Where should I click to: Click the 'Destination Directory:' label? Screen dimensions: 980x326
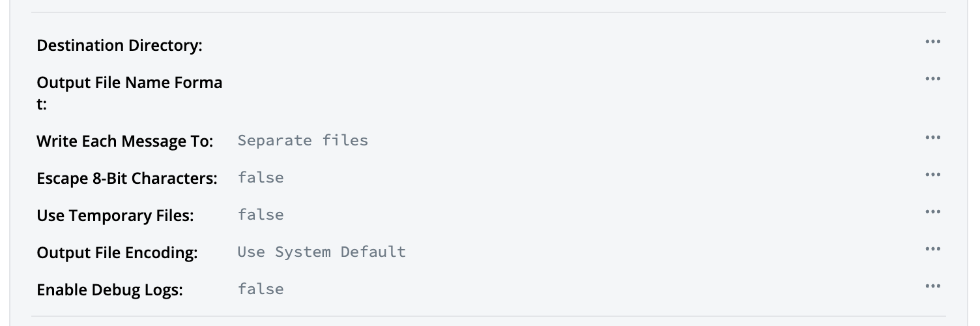pos(119,46)
